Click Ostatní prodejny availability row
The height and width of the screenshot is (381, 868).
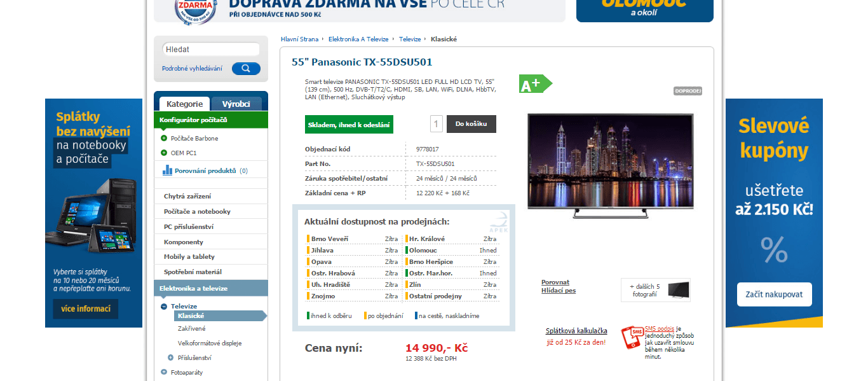click(451, 296)
